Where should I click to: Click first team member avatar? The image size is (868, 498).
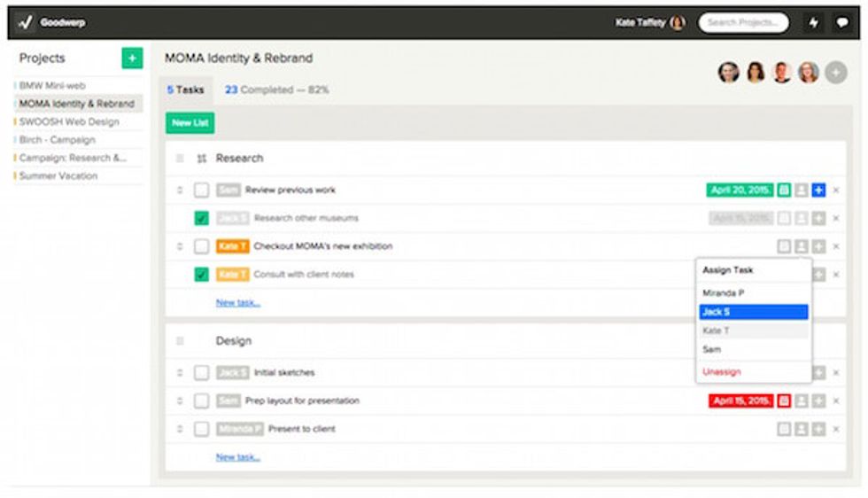[x=728, y=73]
